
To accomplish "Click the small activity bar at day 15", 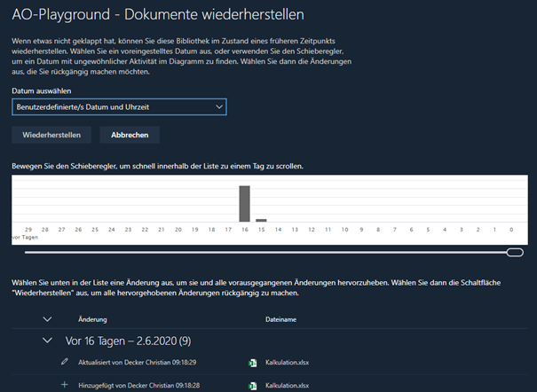I will [x=261, y=220].
